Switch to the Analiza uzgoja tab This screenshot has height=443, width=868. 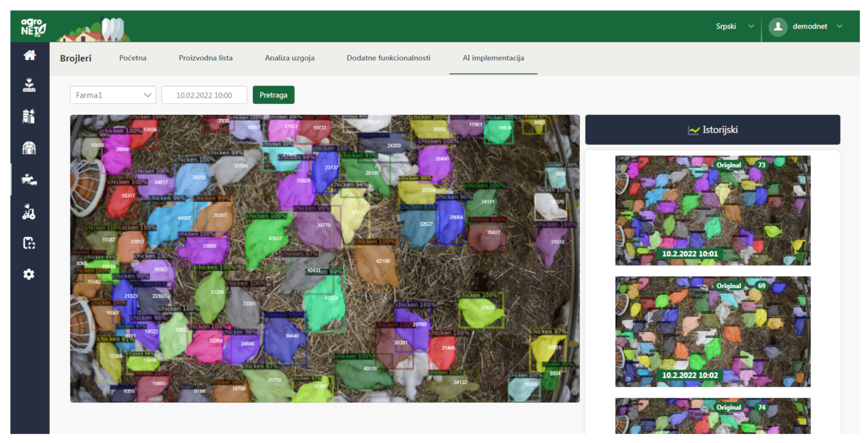(289, 58)
